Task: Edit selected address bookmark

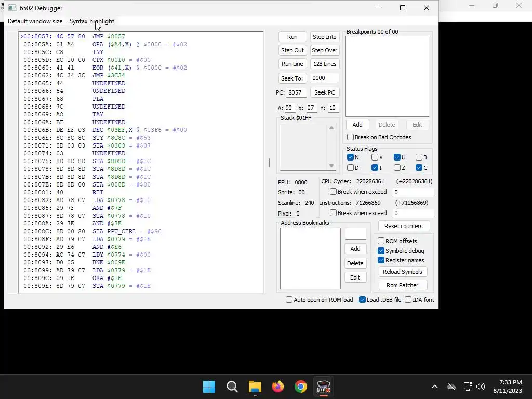Action: (355, 277)
